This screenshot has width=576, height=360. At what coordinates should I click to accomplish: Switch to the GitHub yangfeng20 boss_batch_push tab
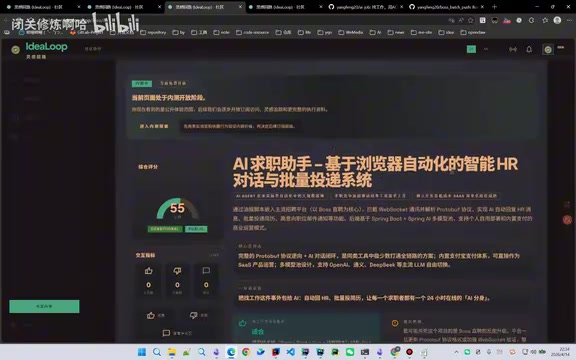[446, 7]
